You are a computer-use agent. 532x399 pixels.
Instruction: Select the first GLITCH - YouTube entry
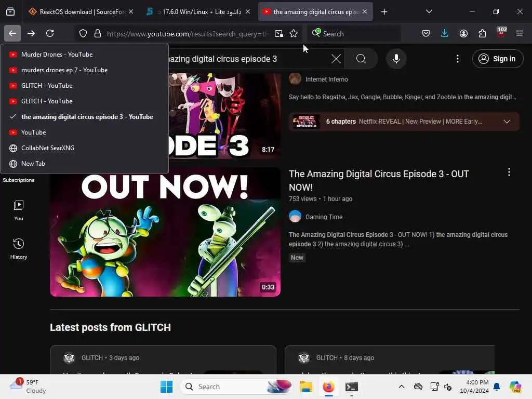click(x=85, y=86)
